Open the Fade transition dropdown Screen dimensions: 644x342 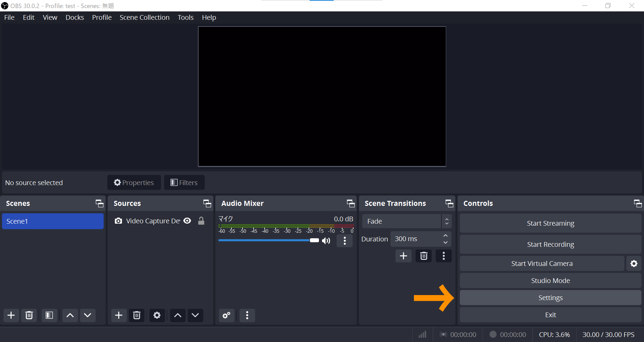(x=407, y=221)
